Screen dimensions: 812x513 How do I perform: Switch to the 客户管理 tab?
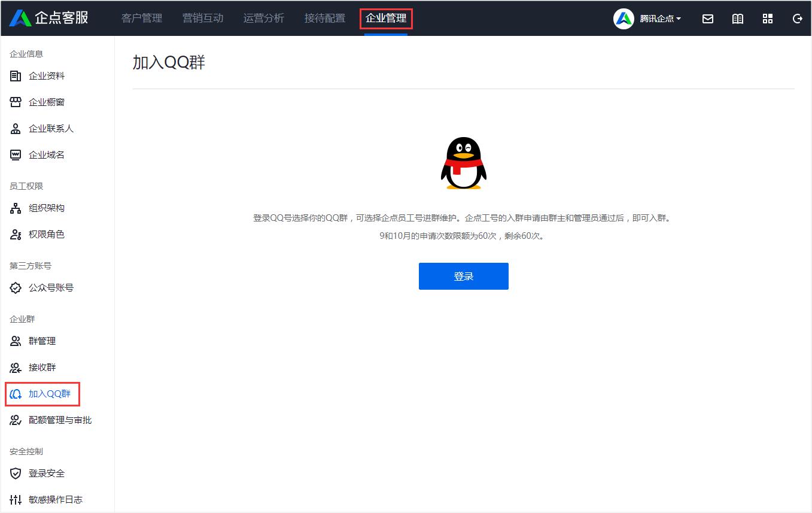(142, 18)
